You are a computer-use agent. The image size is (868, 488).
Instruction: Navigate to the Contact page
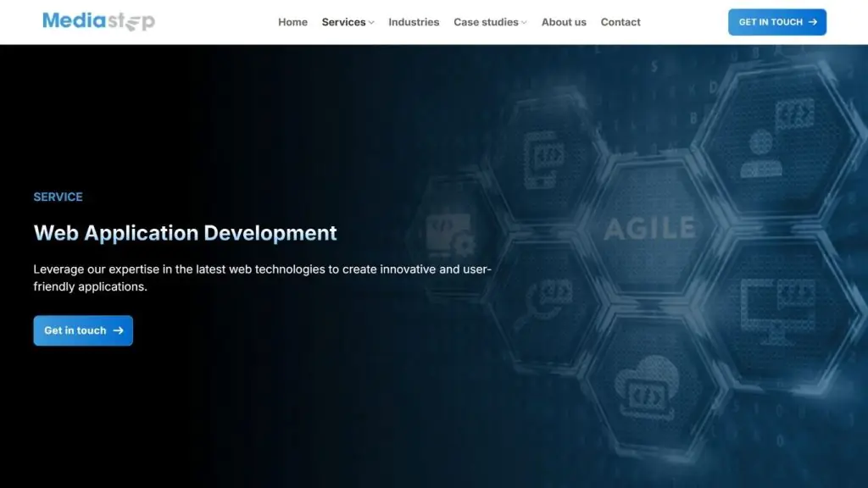pos(620,22)
